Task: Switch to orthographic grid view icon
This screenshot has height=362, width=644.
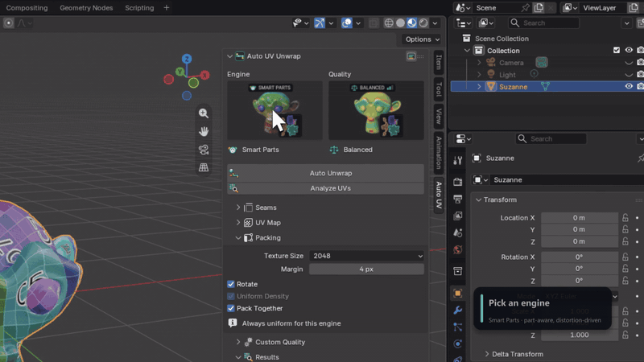Action: pyautogui.click(x=204, y=167)
